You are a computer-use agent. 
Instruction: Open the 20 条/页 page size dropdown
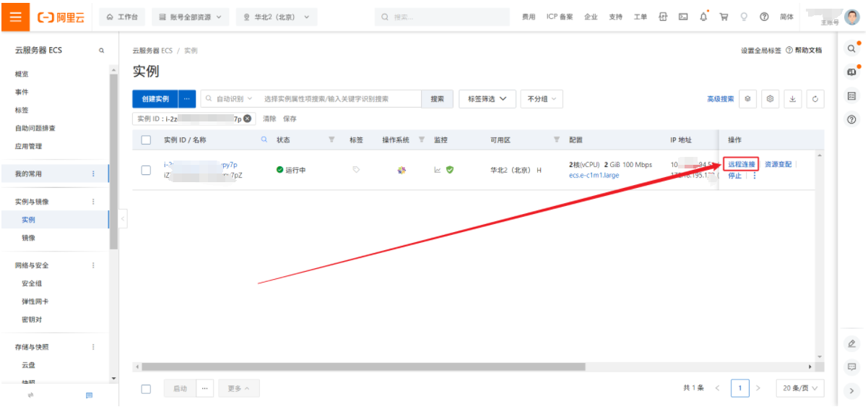(800, 388)
